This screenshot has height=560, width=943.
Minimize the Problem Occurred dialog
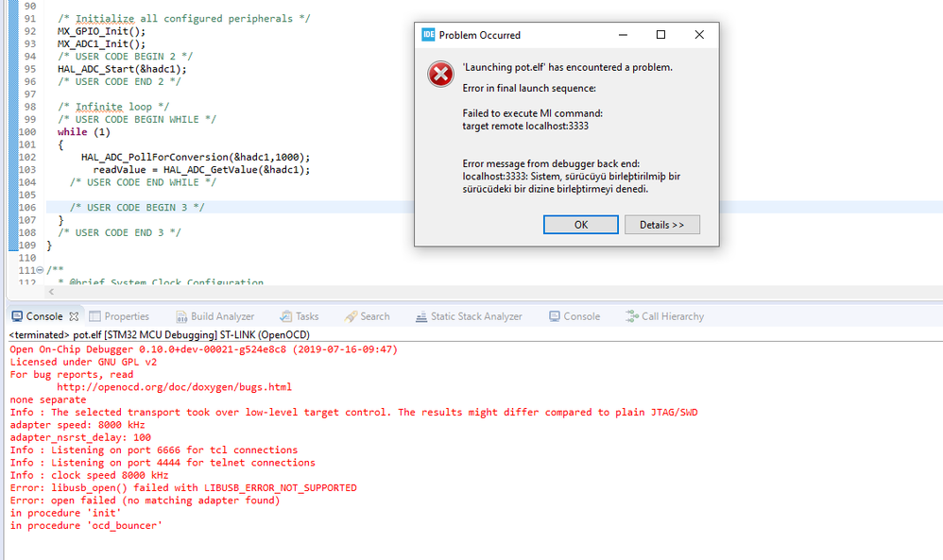click(623, 35)
